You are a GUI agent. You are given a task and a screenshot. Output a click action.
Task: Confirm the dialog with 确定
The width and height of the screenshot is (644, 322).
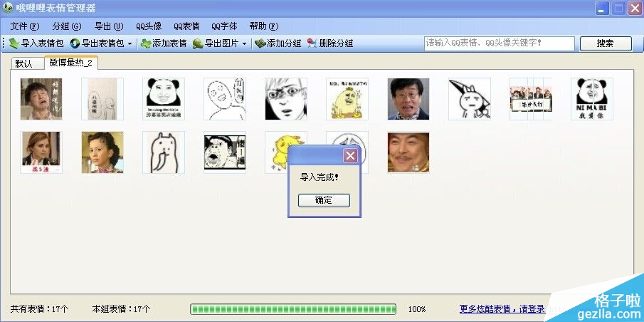coord(324,200)
